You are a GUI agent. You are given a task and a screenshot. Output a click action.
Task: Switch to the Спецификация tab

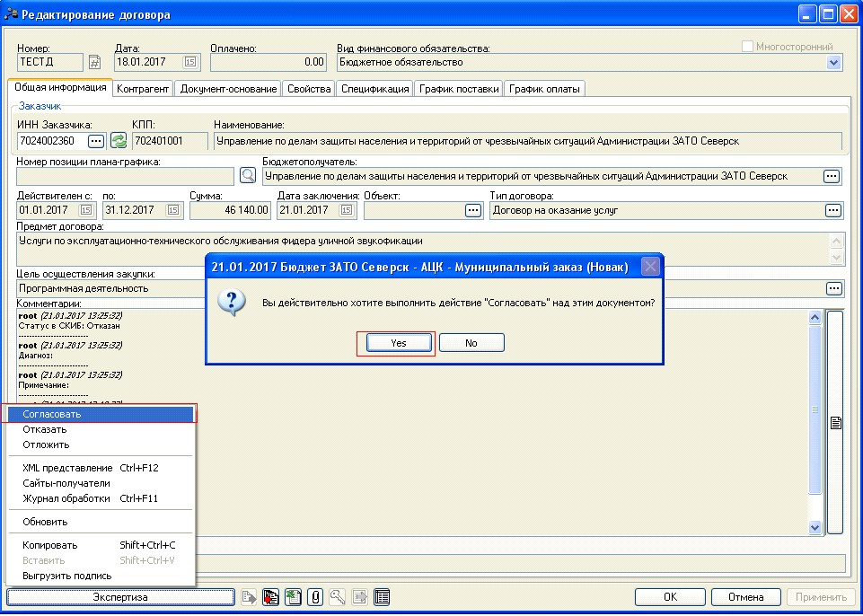(374, 88)
